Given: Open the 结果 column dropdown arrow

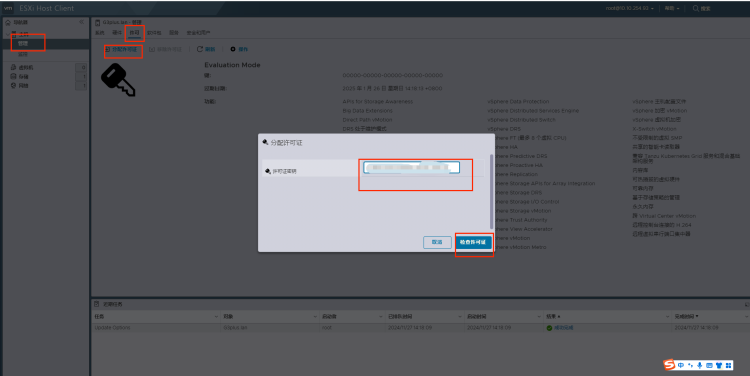Looking at the screenshot, I should (668, 317).
